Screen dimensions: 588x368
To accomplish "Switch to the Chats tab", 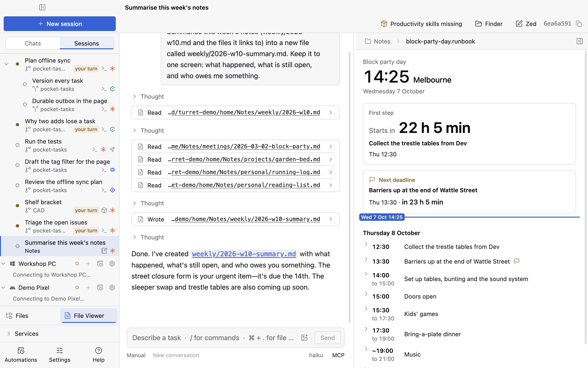I will tap(33, 43).
